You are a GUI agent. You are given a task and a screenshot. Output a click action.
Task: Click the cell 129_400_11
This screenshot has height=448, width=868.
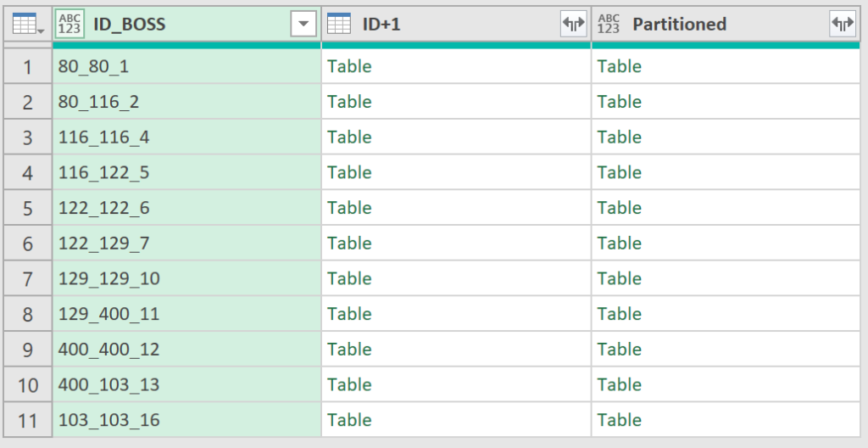coord(187,315)
